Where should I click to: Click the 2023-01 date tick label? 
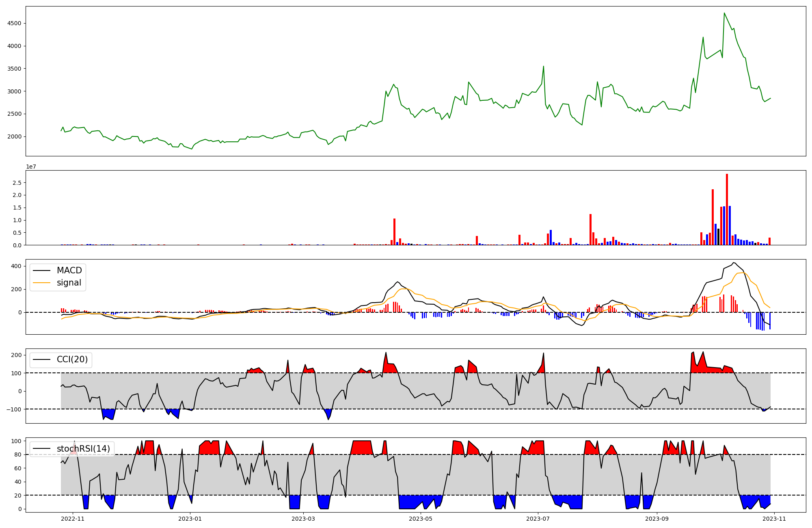click(190, 519)
